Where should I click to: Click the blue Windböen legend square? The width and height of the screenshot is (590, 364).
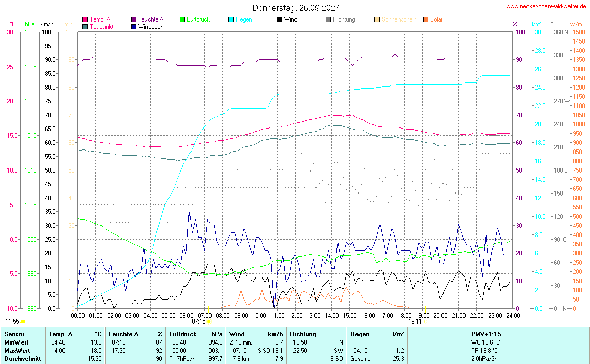[134, 26]
